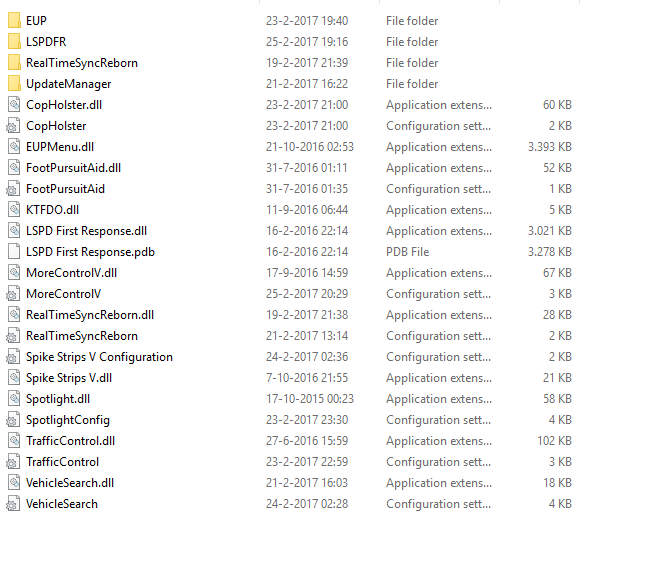Screen dimensions: 646x574
Task: Click the 3.393 KB size value
Action: tap(550, 147)
